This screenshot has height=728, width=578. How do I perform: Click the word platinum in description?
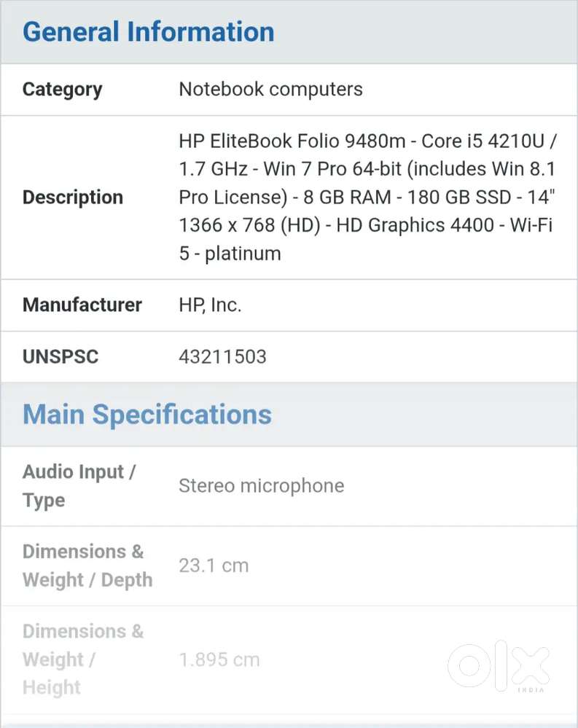tap(243, 254)
